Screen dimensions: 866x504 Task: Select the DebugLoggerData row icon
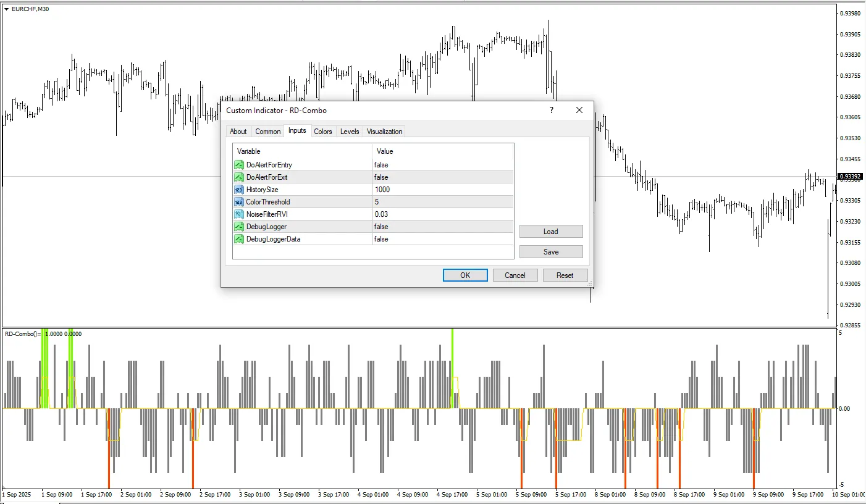pos(239,239)
